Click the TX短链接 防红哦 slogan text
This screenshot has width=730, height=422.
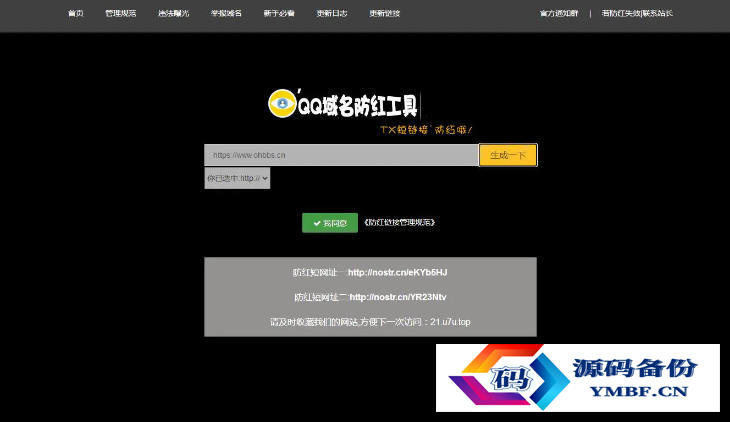coord(426,130)
